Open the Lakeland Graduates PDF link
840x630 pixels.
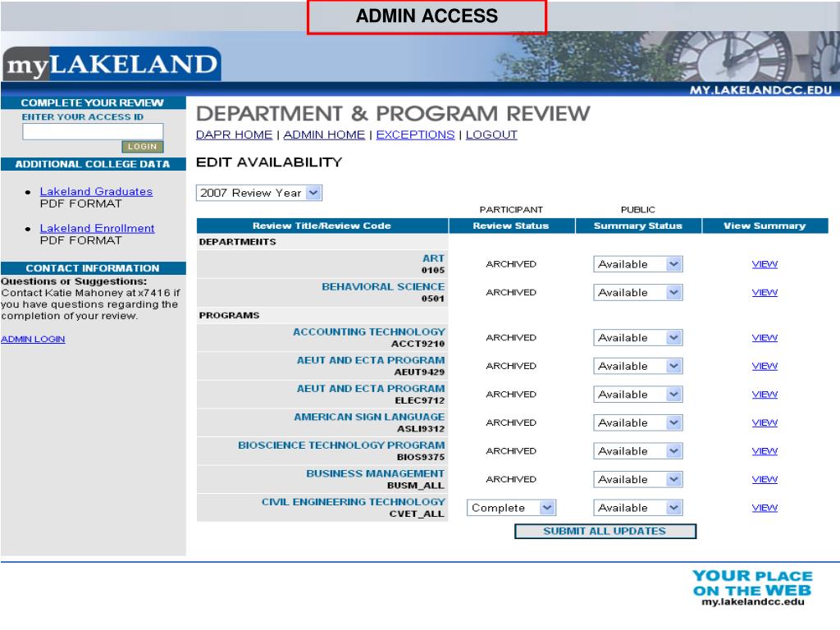point(97,191)
